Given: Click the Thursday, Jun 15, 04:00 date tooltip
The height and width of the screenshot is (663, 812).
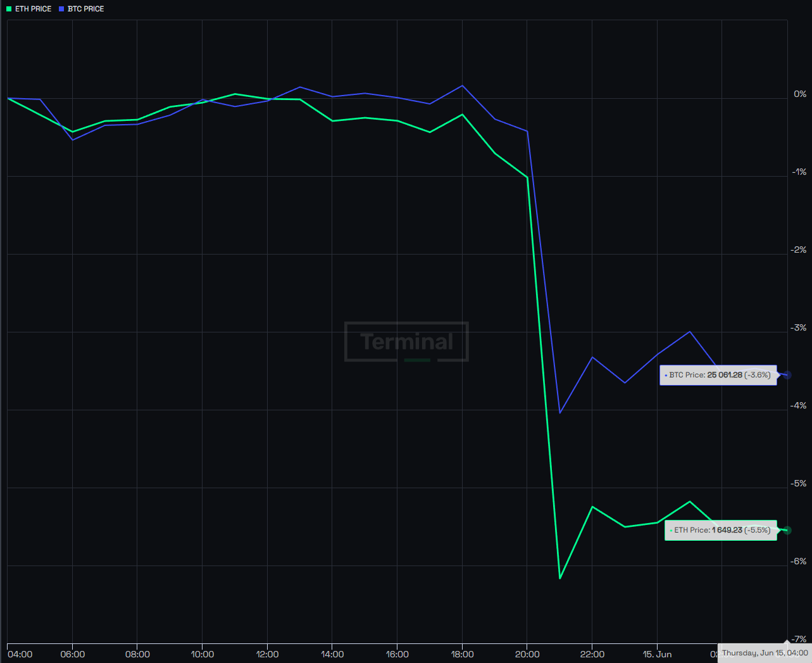Looking at the screenshot, I should [765, 653].
